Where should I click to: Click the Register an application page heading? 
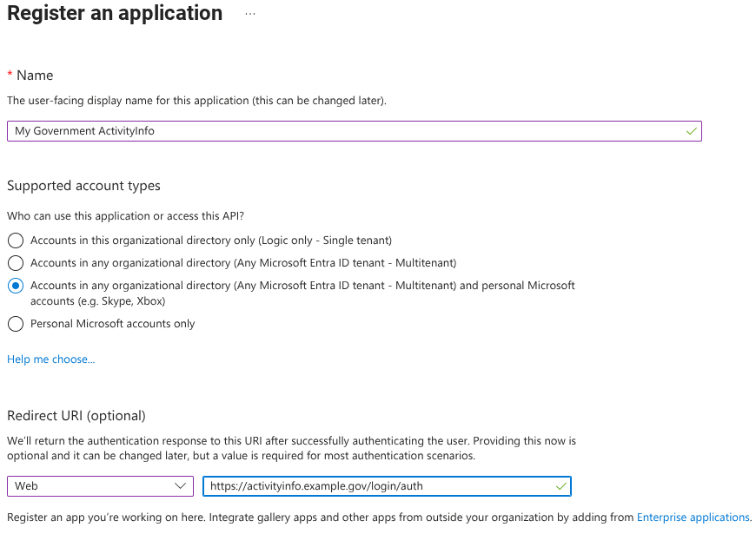click(x=115, y=14)
